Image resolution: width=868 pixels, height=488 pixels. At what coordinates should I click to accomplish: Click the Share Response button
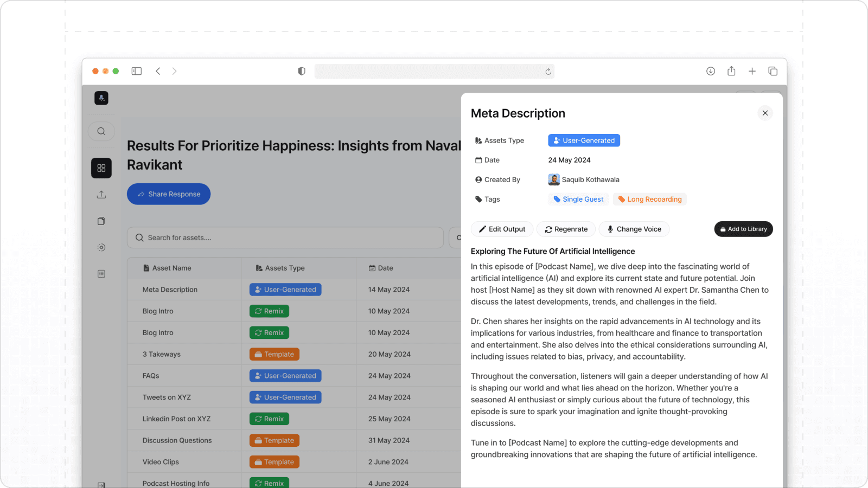(169, 194)
